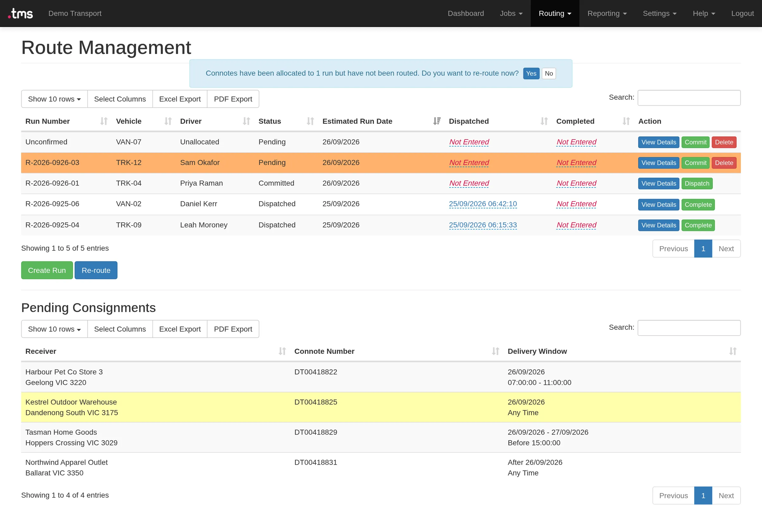Excel Export the runs table
The width and height of the screenshot is (762, 532).
[x=180, y=99]
